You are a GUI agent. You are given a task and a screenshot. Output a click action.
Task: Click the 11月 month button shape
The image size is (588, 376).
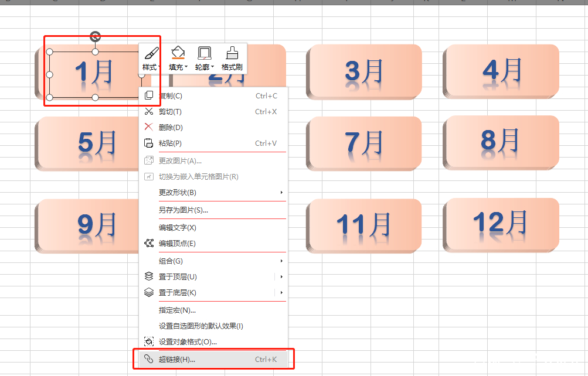pyautogui.click(x=363, y=225)
